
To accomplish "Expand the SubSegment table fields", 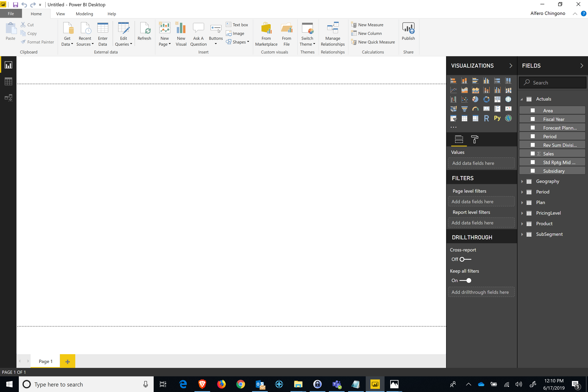I will pos(522,234).
